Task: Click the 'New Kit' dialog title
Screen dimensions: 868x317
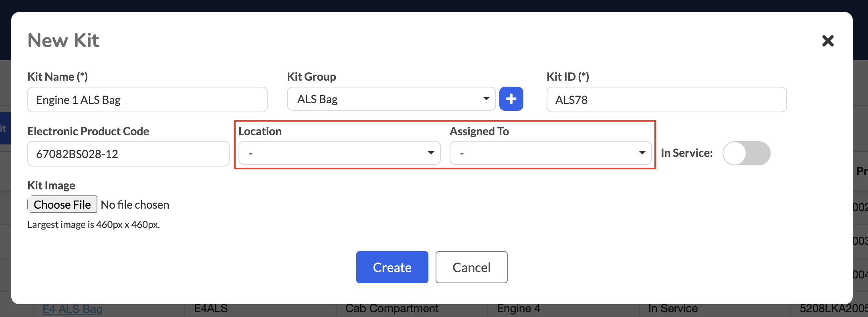Action: pos(63,41)
